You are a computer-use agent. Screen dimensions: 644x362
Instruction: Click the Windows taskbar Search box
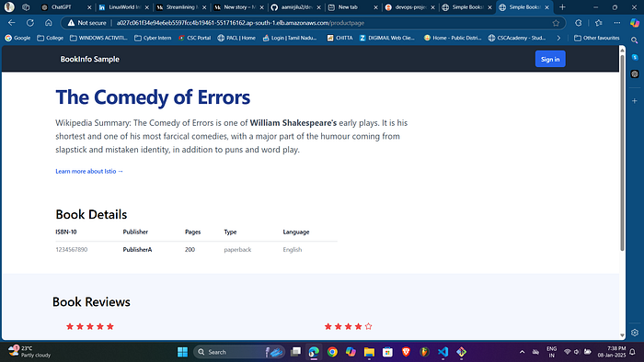[x=239, y=352]
